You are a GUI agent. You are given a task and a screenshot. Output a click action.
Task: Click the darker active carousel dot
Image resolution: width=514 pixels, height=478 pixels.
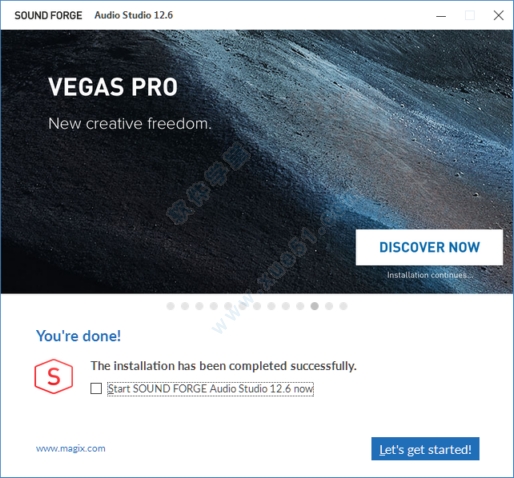pos(315,306)
